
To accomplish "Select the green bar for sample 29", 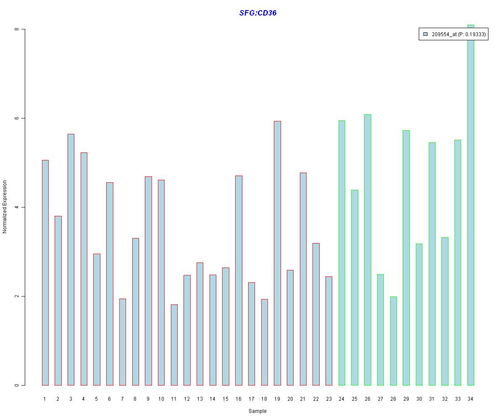I will click(x=406, y=257).
